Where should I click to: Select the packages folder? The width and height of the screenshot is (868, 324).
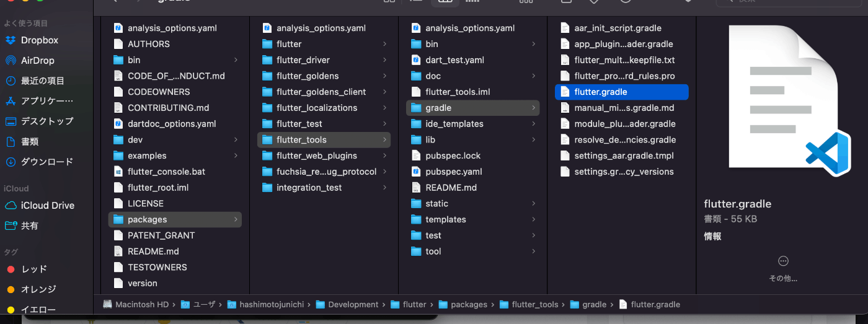point(175,219)
